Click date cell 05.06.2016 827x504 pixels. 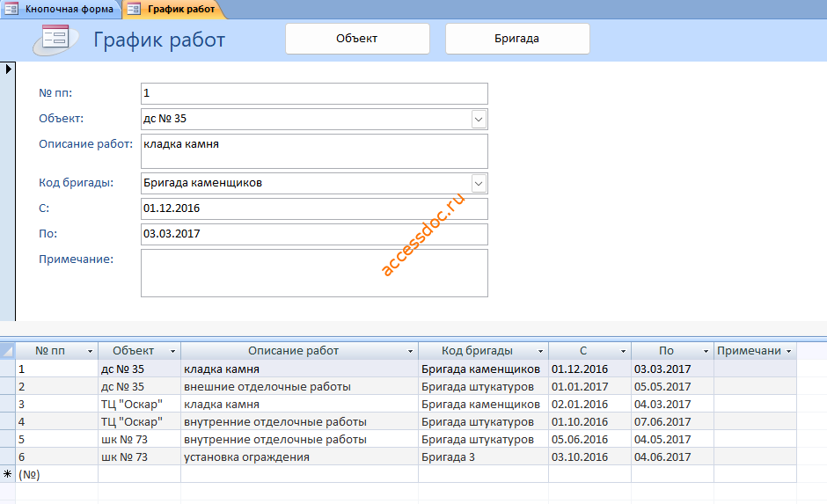point(589,439)
